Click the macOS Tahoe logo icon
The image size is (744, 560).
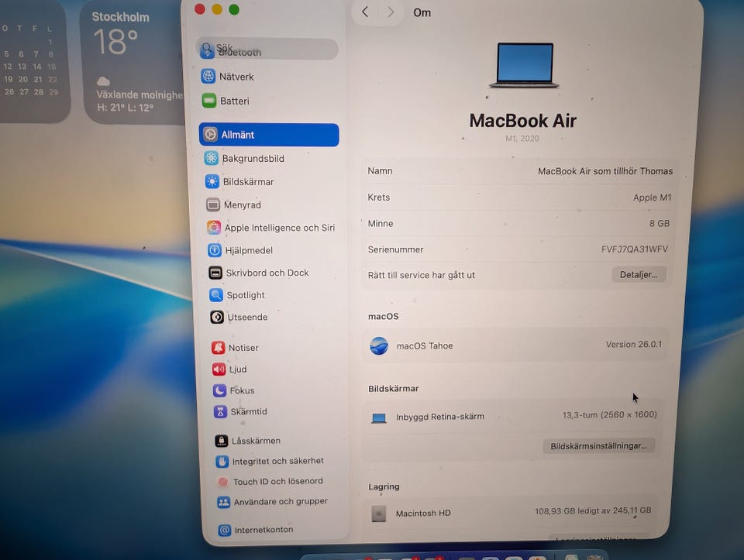coord(379,345)
